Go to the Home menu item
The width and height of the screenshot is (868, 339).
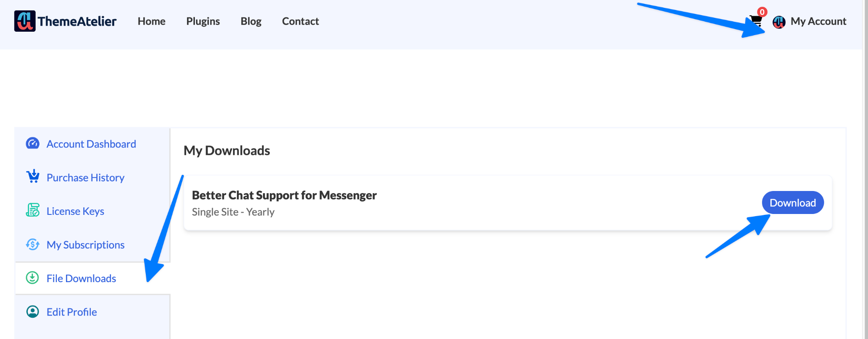click(151, 21)
